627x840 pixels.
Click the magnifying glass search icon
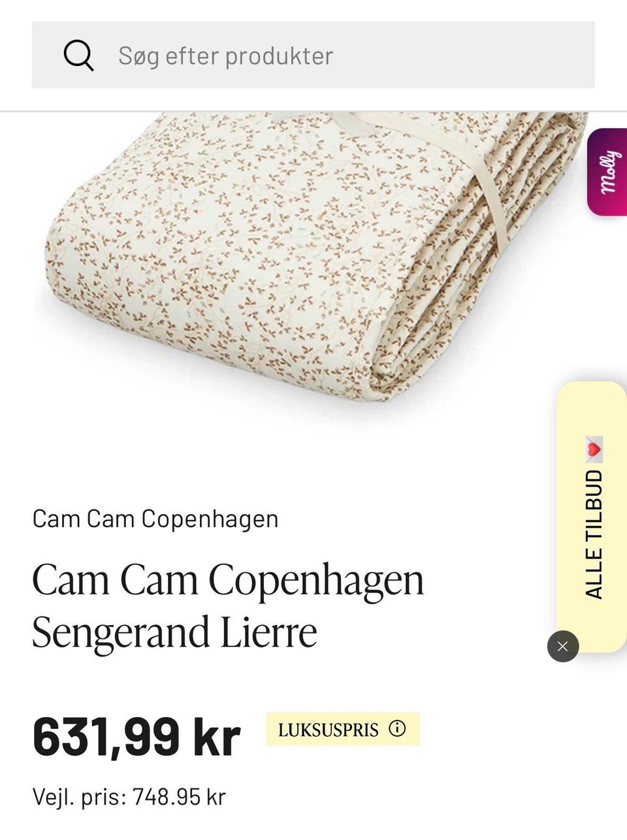(x=78, y=56)
